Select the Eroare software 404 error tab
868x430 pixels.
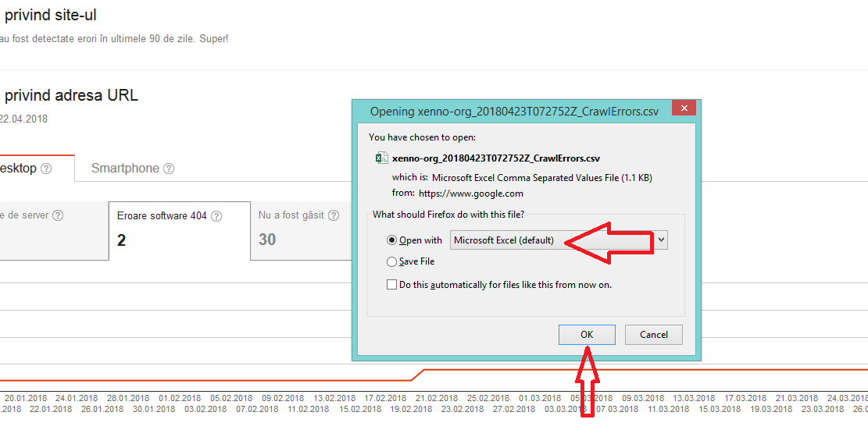tap(180, 231)
